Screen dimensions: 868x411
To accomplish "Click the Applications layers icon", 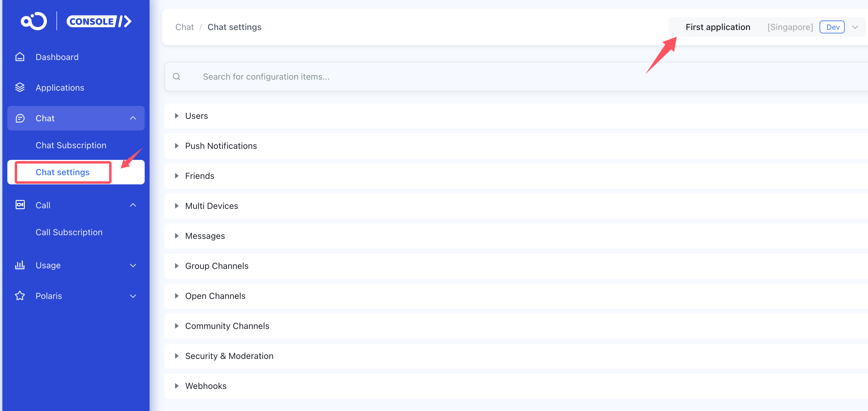I will [20, 88].
